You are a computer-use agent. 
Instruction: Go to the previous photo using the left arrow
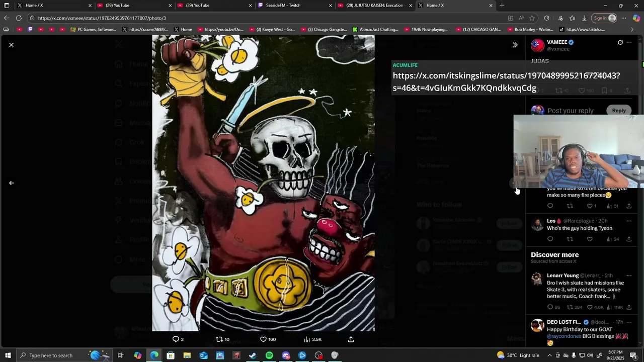11,183
